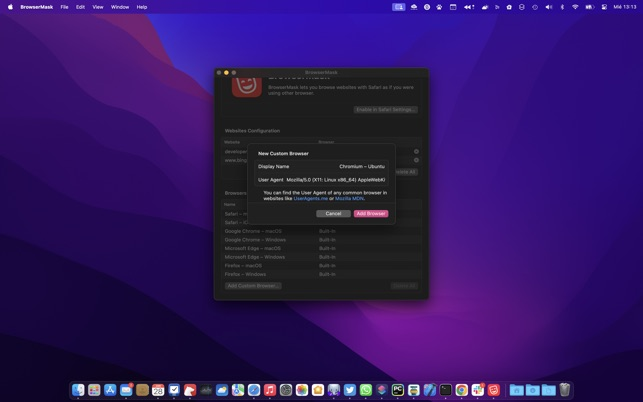Viewport: 643px width, 402px height.
Task: Open the Trash in the Dock
Action: 565,390
